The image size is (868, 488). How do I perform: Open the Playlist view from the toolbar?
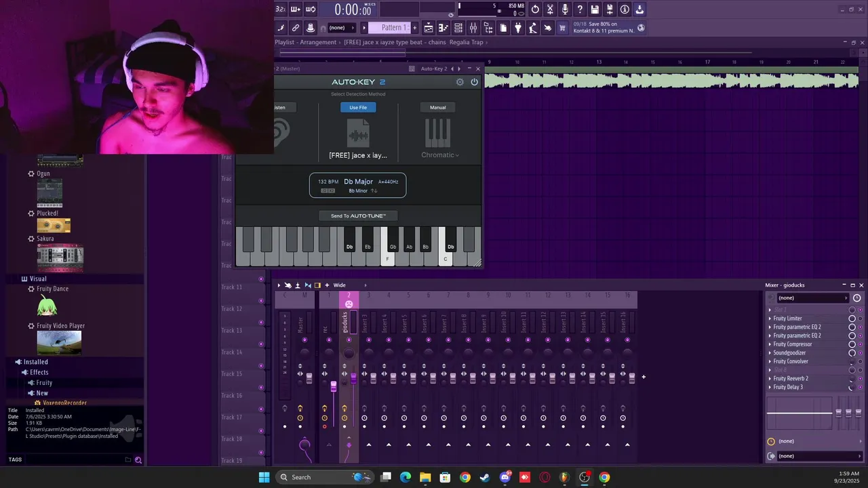pyautogui.click(x=429, y=28)
